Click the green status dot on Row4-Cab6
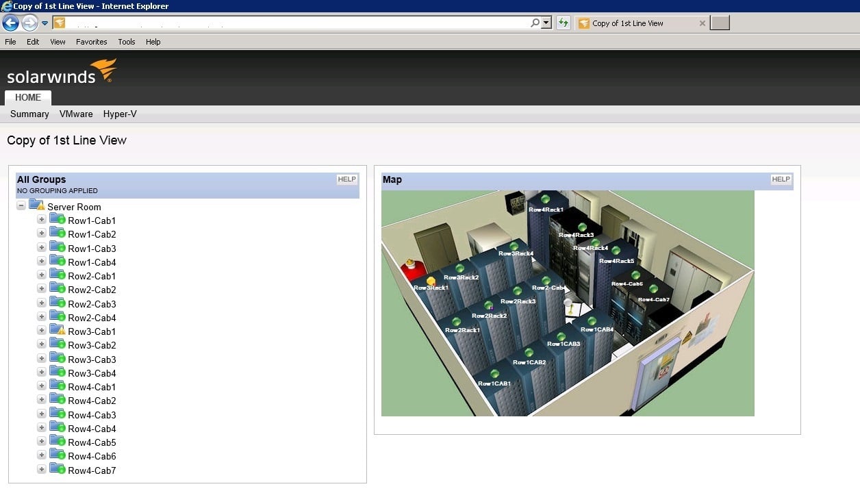The width and height of the screenshot is (860, 504). 635,275
